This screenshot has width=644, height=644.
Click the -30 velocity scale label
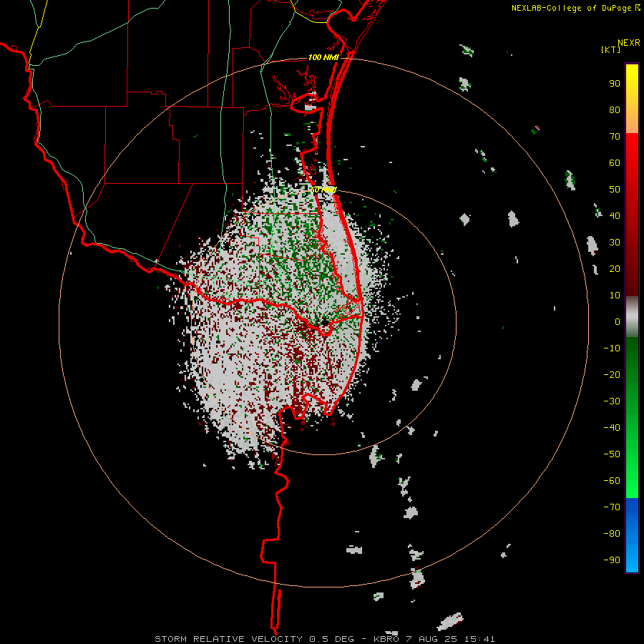(x=612, y=401)
